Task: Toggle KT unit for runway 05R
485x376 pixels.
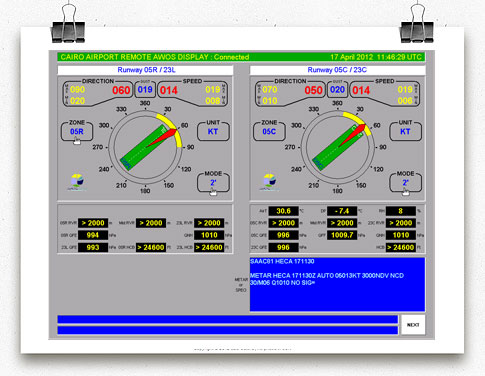Action: (x=213, y=132)
